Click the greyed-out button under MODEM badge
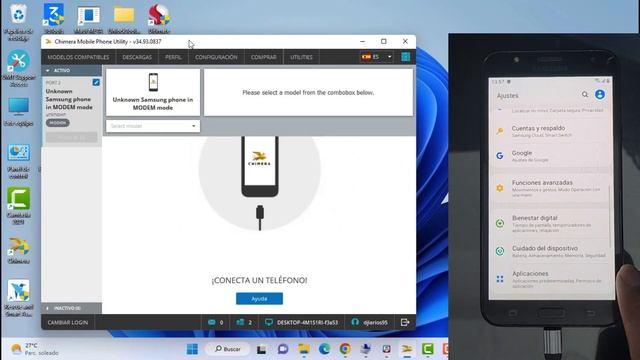 click(x=71, y=137)
